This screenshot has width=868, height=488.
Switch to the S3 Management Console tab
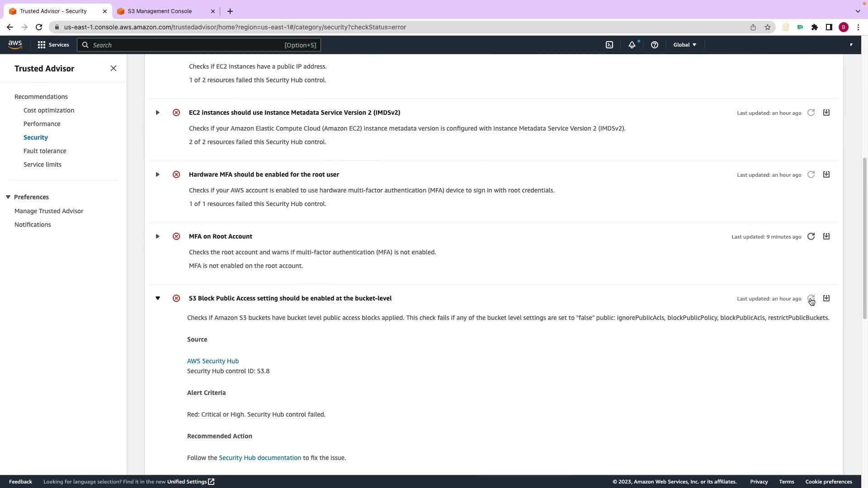(x=160, y=11)
